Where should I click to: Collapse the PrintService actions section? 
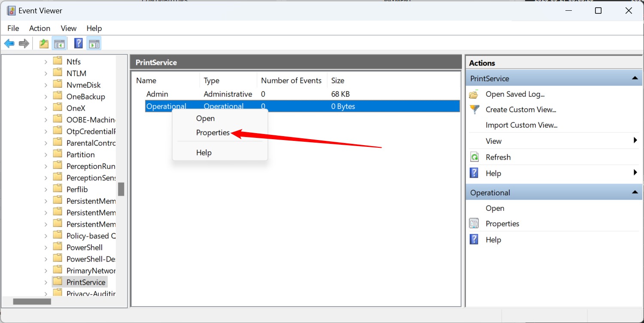coord(635,79)
